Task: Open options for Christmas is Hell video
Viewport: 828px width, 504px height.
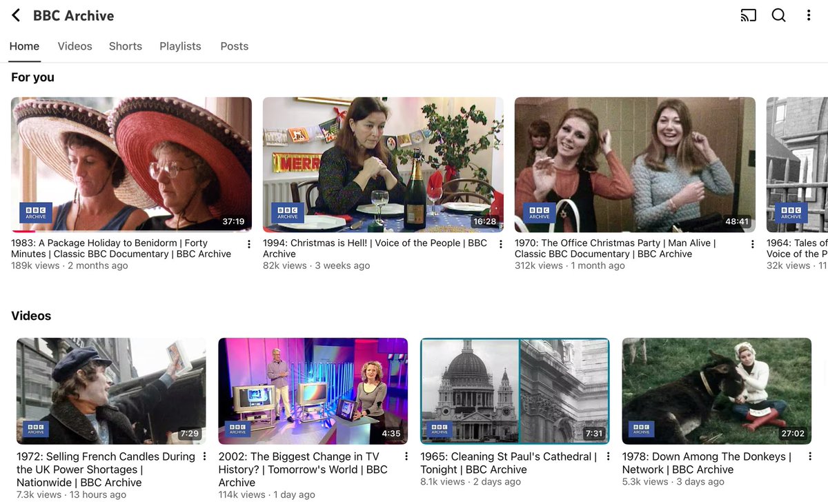Action: pyautogui.click(x=501, y=244)
